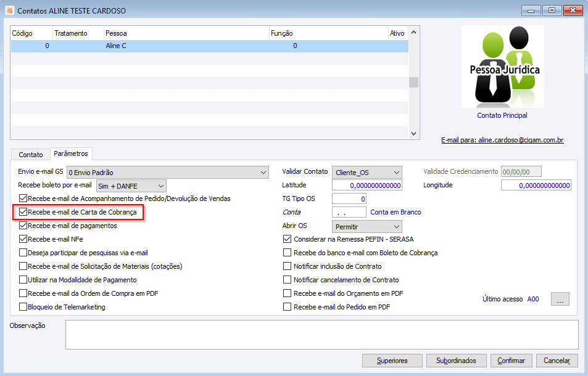Viewport: 588px width, 376px height.
Task: Click the Conta input field
Action: coord(349,212)
